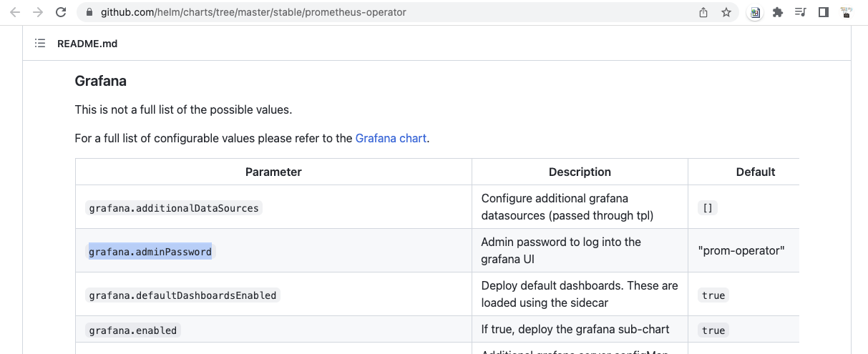
Task: Click "Deploy default dashboards" description
Action: (x=580, y=294)
